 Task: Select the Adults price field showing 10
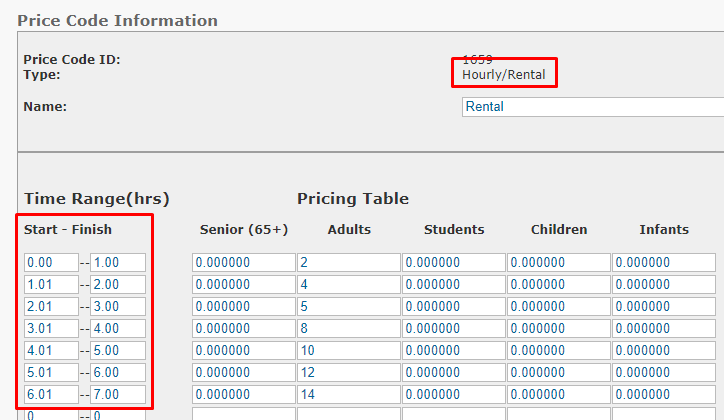[348, 351]
